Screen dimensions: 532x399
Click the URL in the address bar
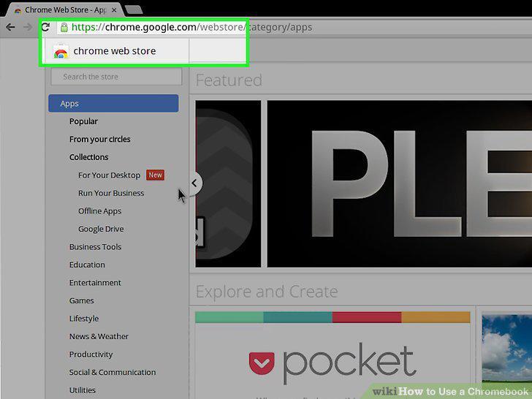click(191, 27)
